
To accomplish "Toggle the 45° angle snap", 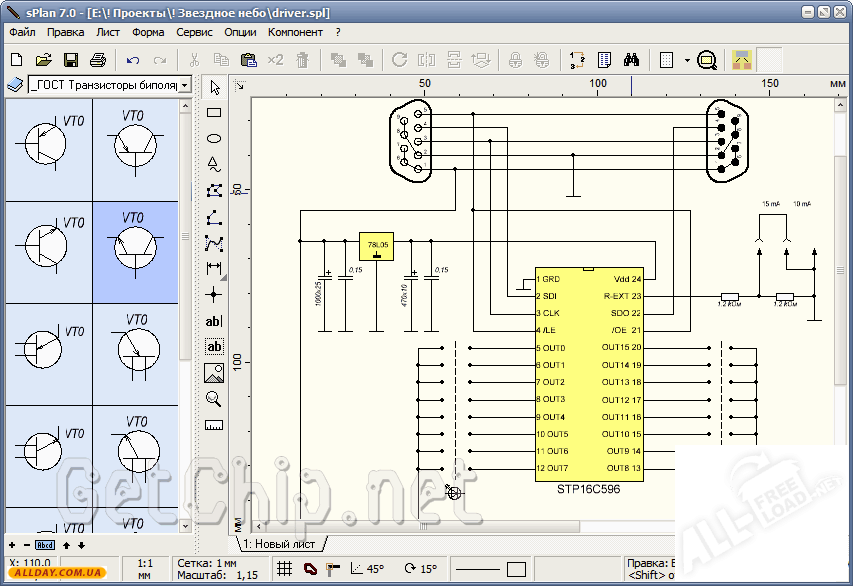I will point(367,569).
